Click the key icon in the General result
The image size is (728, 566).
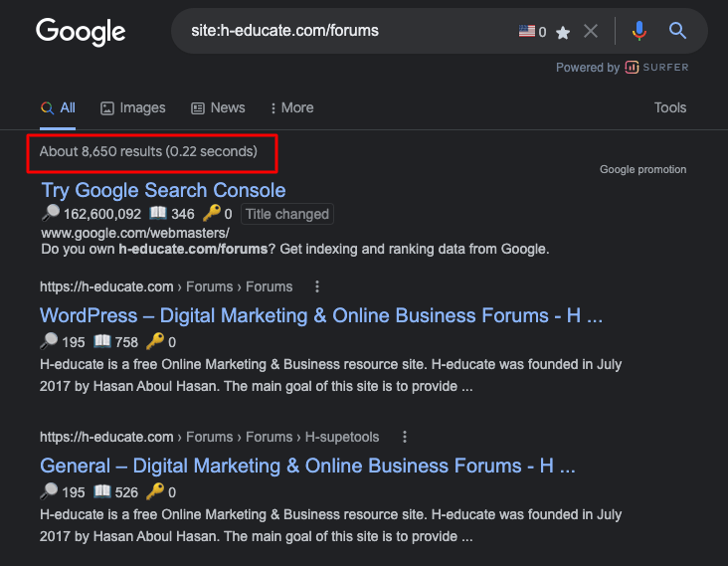point(155,491)
